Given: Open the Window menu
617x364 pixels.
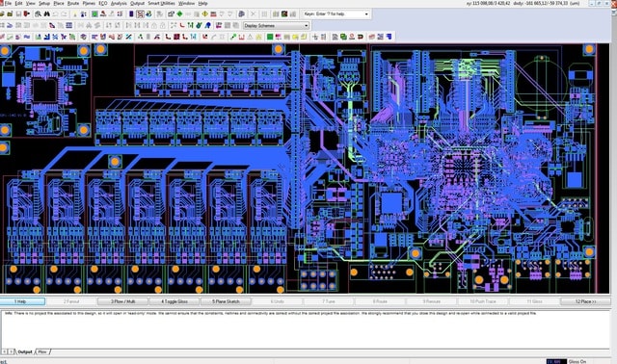Looking at the screenshot, I should (x=186, y=3).
